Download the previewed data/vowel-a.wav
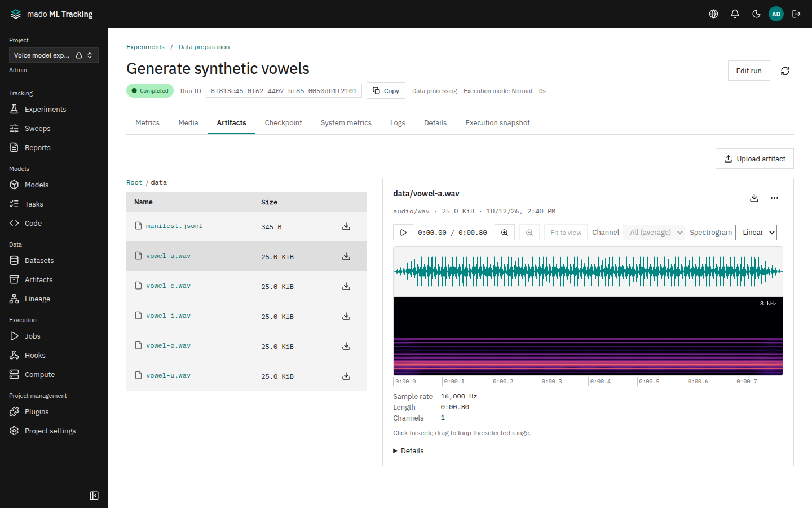The width and height of the screenshot is (812, 508). click(754, 198)
